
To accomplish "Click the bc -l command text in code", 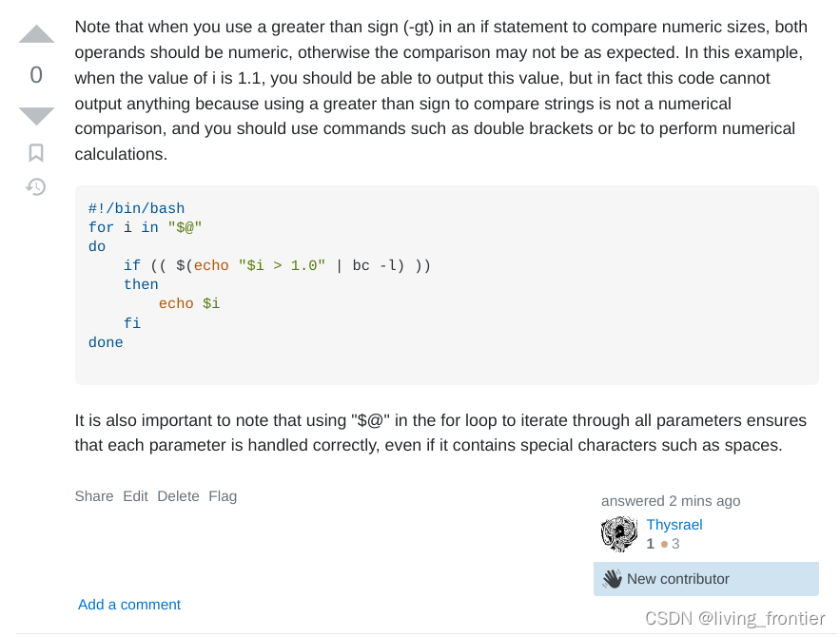I will click(379, 265).
